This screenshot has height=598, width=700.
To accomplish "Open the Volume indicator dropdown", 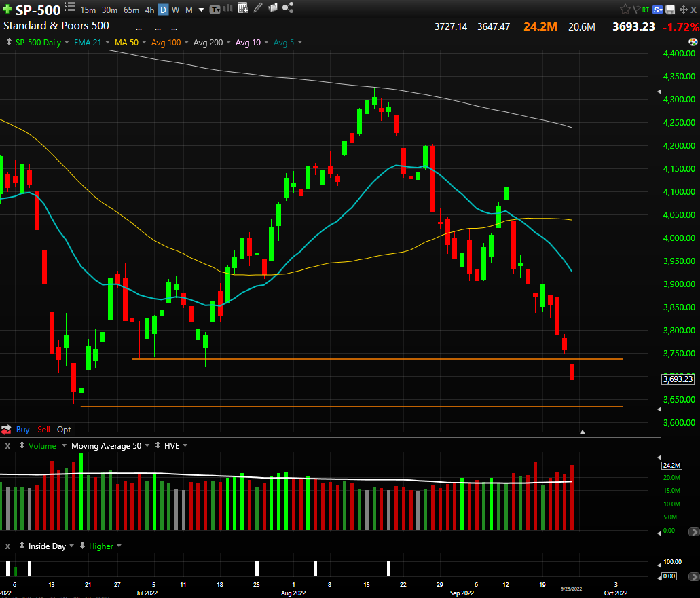I will (x=64, y=445).
